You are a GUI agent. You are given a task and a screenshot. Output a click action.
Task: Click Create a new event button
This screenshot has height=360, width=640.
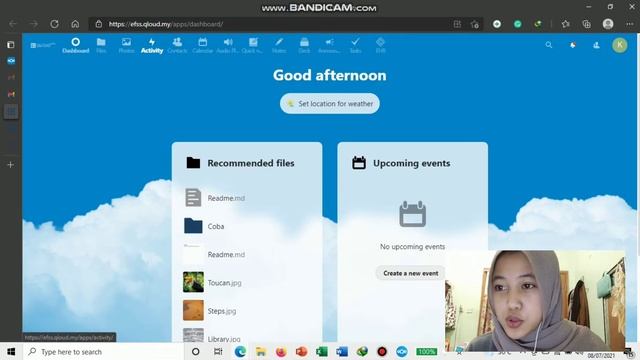tap(411, 273)
